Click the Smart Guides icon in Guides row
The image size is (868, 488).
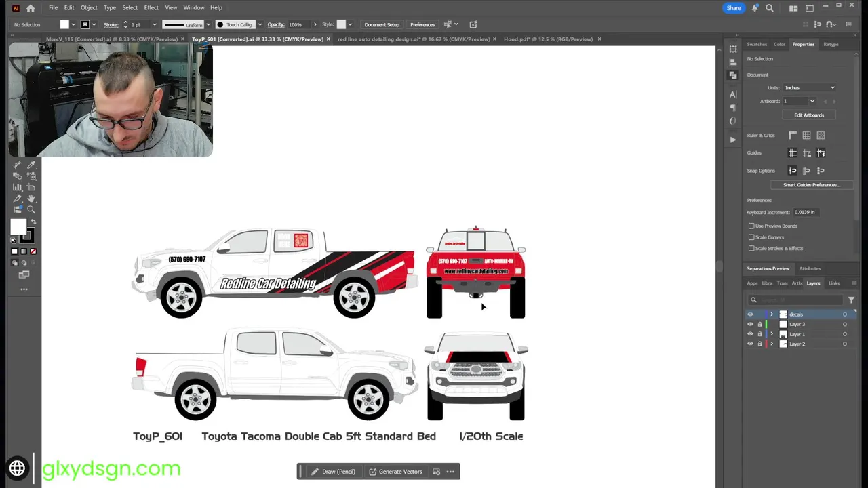point(821,153)
